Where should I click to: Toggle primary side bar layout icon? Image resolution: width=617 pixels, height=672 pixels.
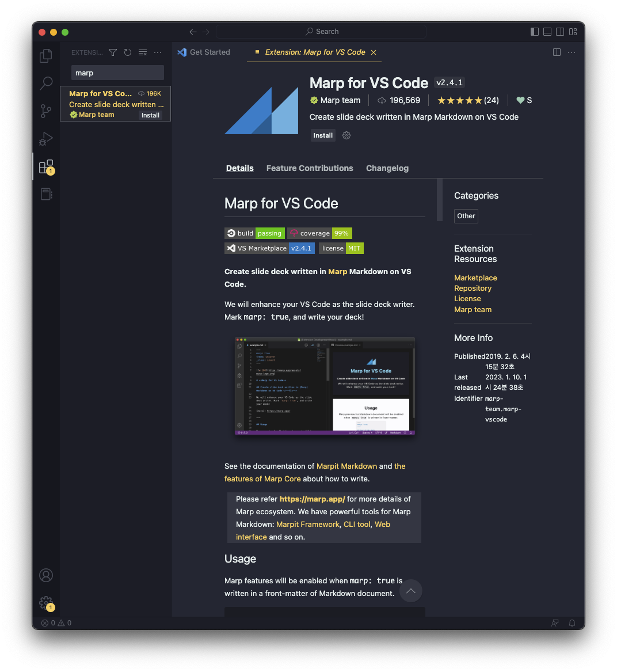coord(534,32)
